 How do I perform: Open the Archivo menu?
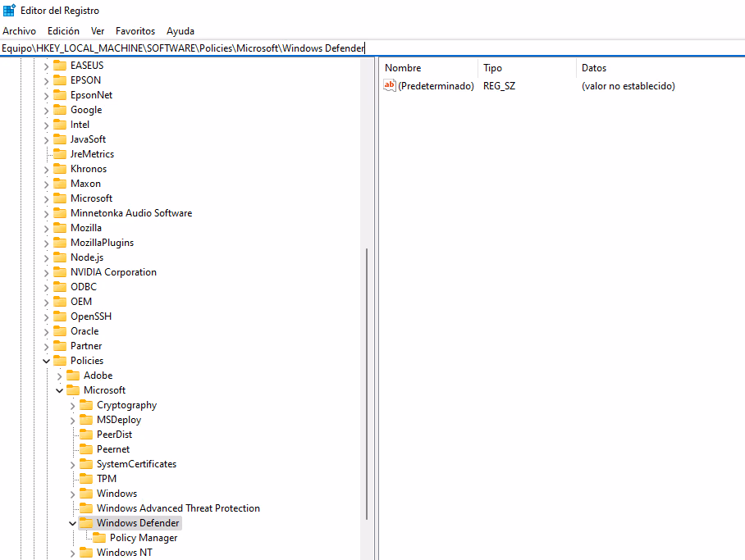pos(20,31)
